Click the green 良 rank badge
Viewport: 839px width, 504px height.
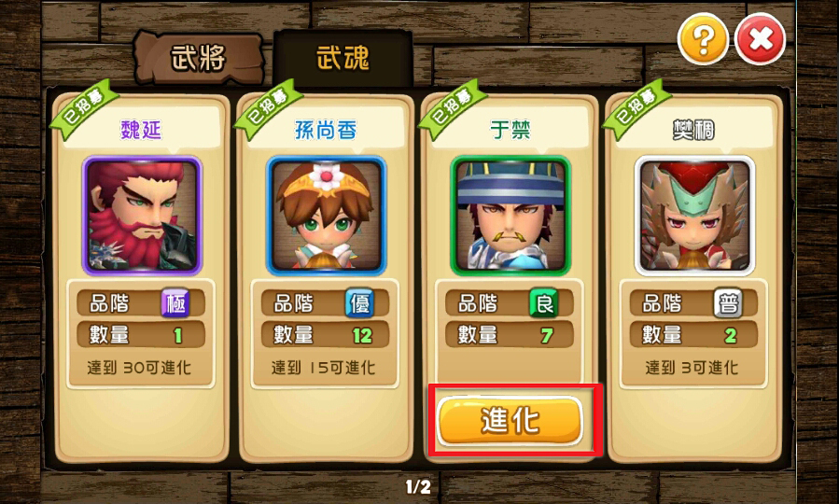click(x=544, y=303)
